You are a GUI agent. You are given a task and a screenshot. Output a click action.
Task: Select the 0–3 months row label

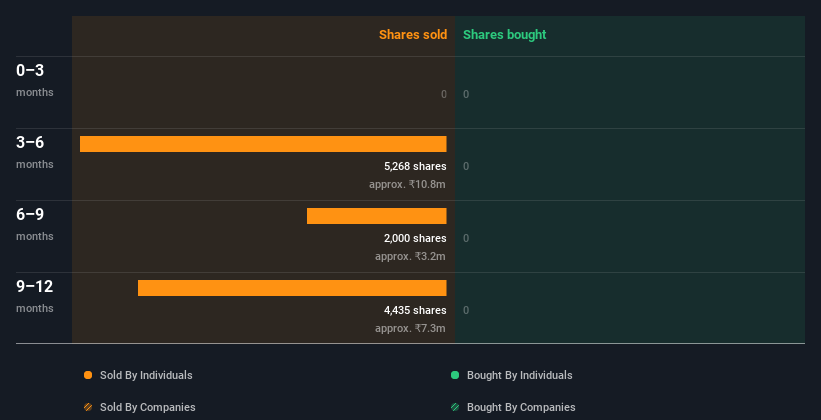35,80
